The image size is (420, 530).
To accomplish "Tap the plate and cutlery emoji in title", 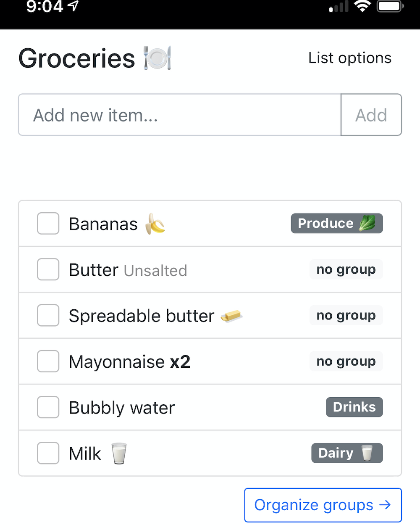I will click(157, 58).
